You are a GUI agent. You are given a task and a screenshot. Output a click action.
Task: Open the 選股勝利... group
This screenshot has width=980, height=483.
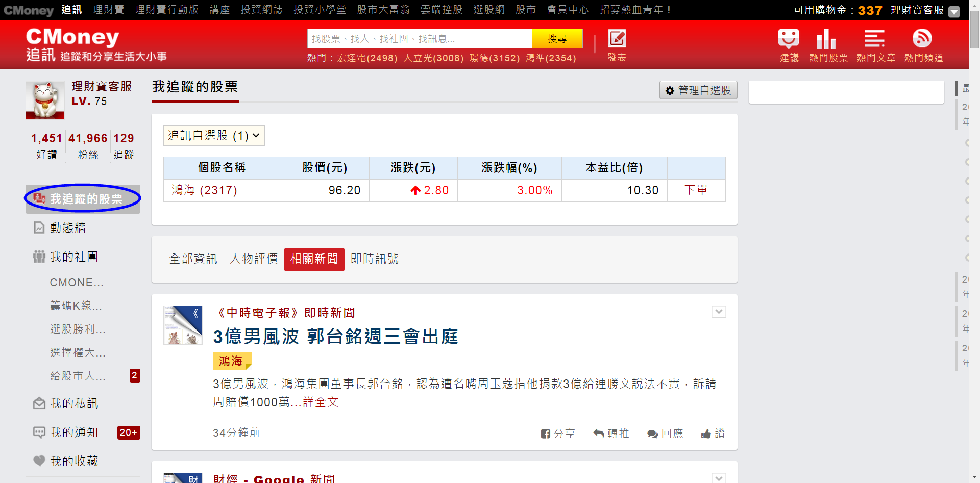pyautogui.click(x=78, y=329)
